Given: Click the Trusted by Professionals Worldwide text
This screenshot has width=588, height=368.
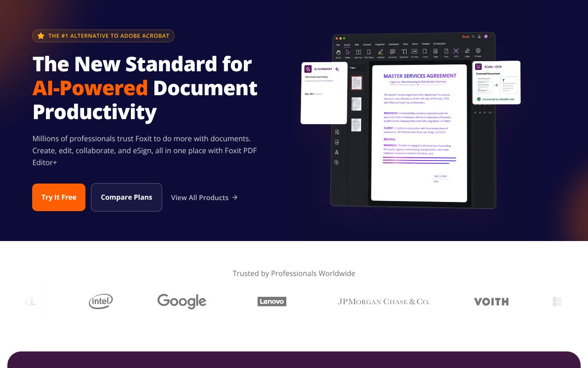Looking at the screenshot, I should [x=294, y=273].
